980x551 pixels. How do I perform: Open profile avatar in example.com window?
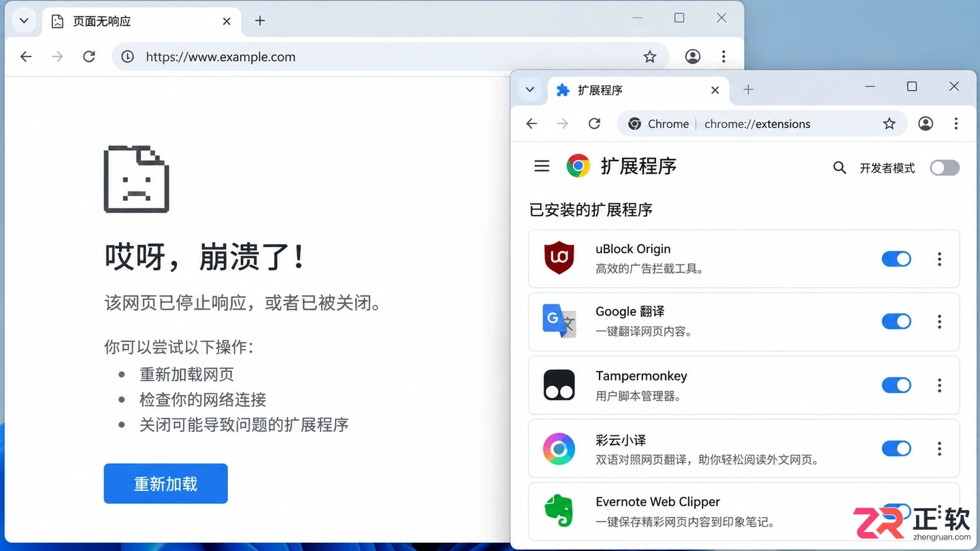(693, 56)
